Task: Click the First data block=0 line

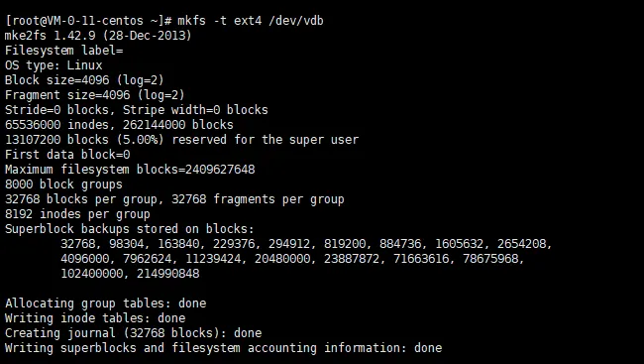Action: [67, 155]
